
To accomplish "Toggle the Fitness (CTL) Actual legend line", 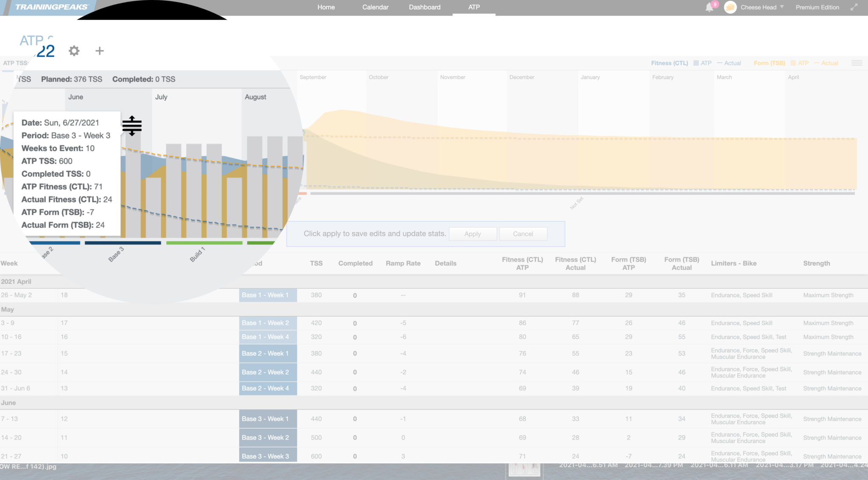I will click(730, 63).
